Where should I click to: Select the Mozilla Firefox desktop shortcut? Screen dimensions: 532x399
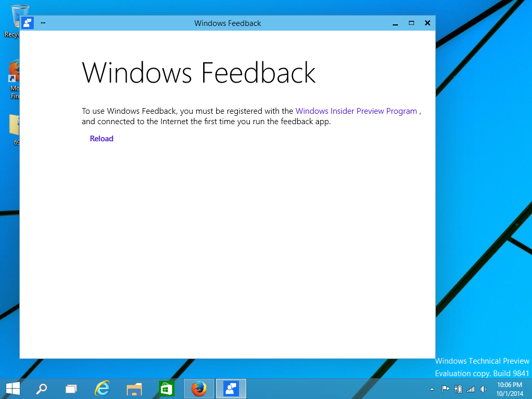pyautogui.click(x=13, y=79)
